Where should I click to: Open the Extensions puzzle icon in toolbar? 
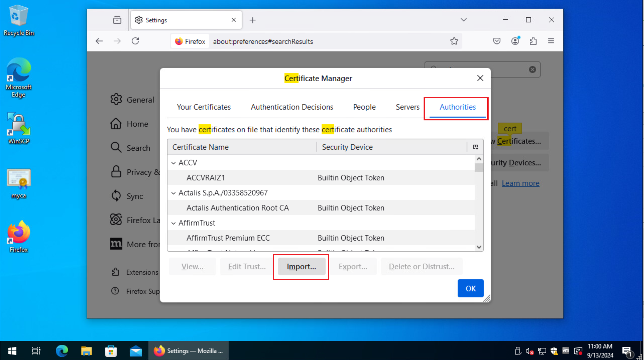coord(533,41)
